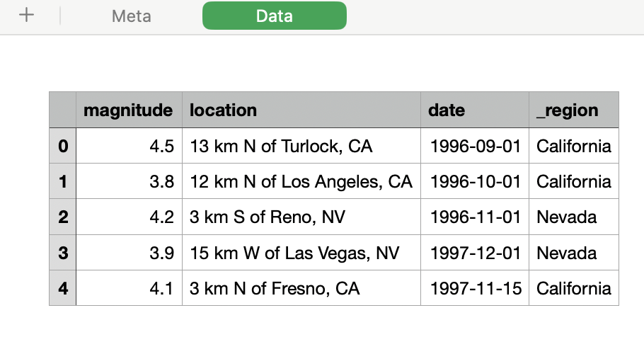The width and height of the screenshot is (644, 337).
Task: Add a new sheet with plus icon
Action: point(26,16)
